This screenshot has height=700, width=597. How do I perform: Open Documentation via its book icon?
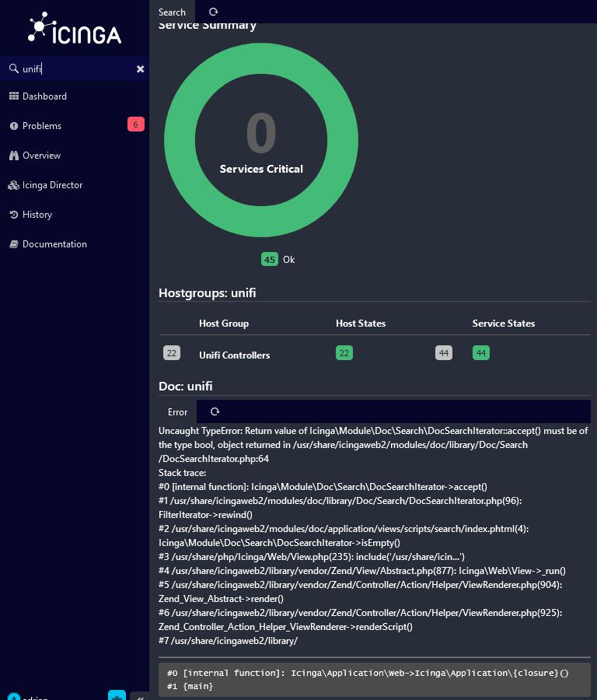click(x=14, y=243)
